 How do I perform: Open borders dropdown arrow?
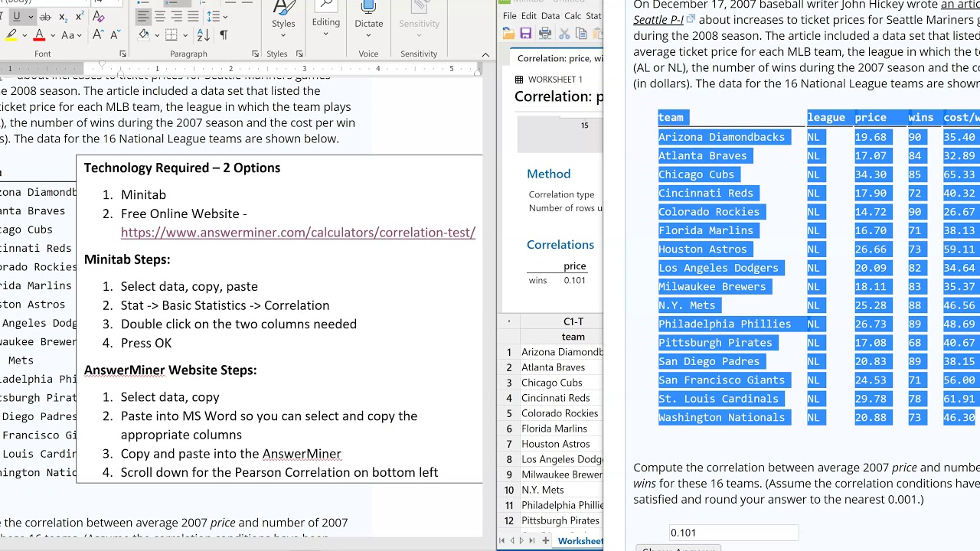tap(185, 35)
